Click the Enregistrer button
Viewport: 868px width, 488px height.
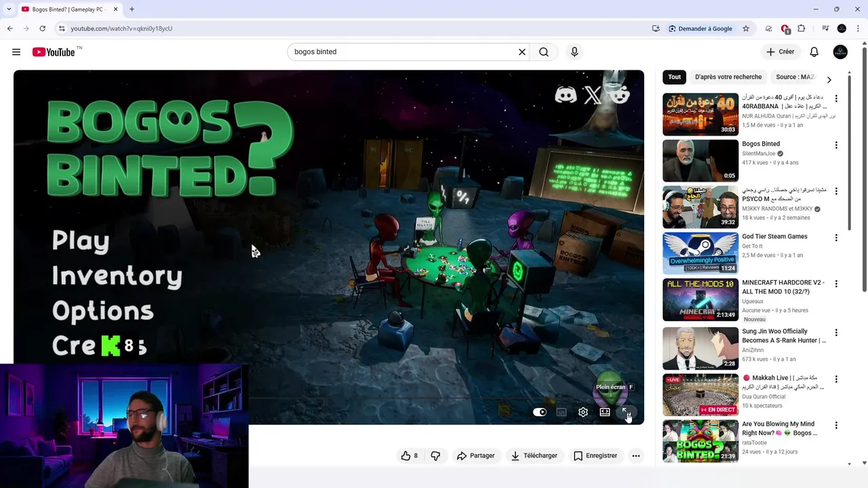pos(595,456)
